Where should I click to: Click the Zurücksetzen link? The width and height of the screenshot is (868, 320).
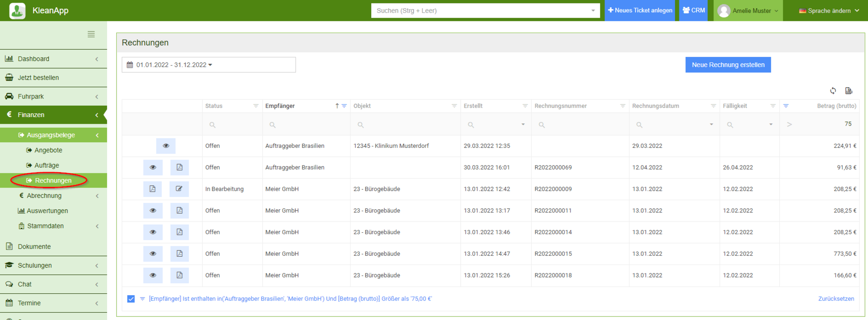click(x=836, y=299)
